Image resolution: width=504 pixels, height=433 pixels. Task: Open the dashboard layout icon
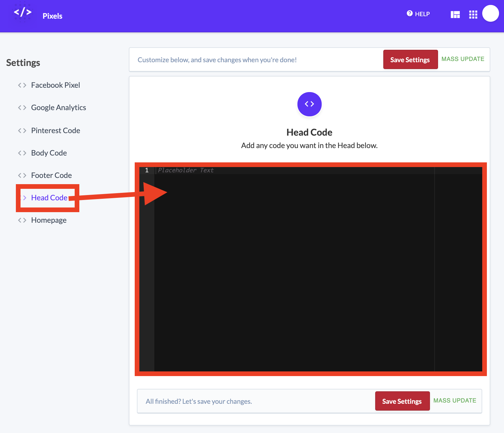(x=455, y=15)
